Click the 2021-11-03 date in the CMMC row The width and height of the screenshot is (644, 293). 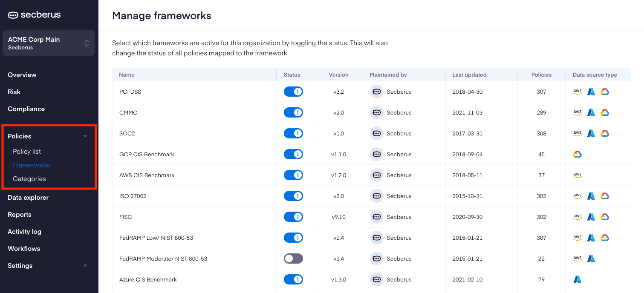tap(467, 112)
